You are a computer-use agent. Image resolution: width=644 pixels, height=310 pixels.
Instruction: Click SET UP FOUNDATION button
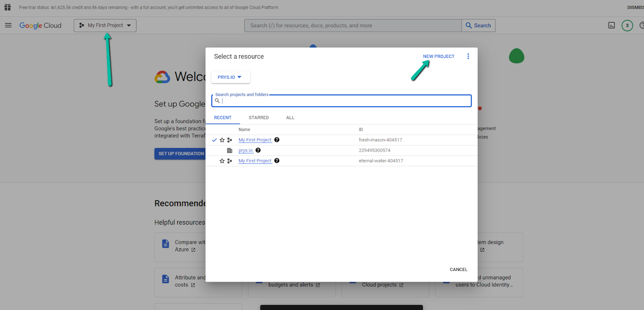coord(180,154)
